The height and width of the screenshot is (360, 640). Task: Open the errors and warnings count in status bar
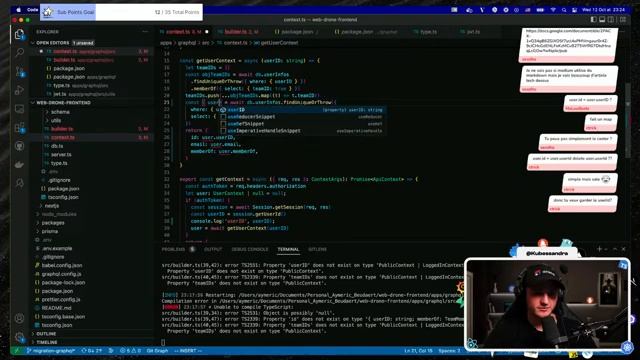point(130,351)
